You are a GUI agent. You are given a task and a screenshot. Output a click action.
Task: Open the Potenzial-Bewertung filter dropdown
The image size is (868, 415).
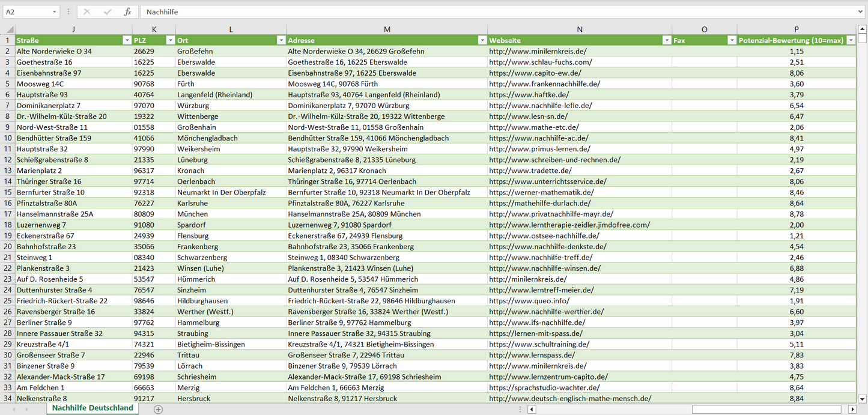click(851, 40)
